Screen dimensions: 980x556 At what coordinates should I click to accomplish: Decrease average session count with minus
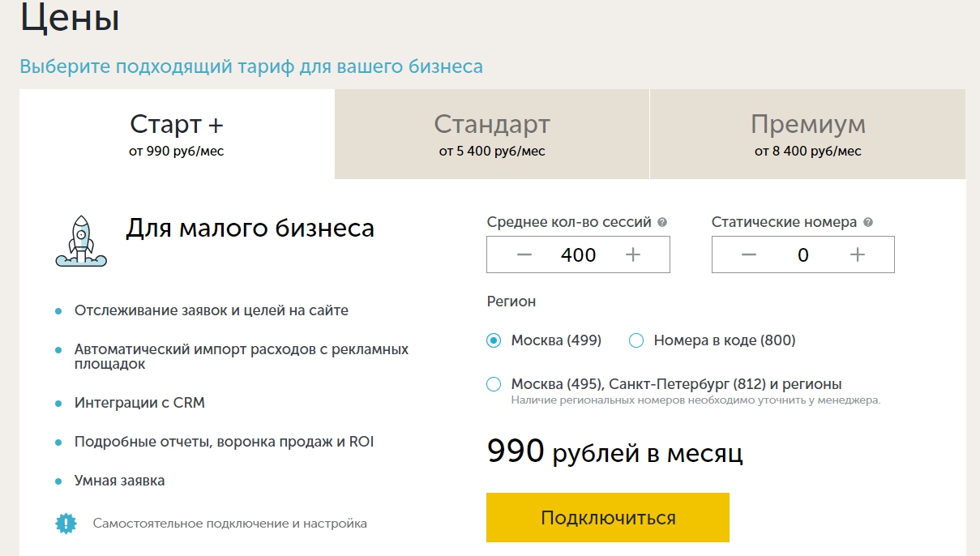tap(524, 255)
